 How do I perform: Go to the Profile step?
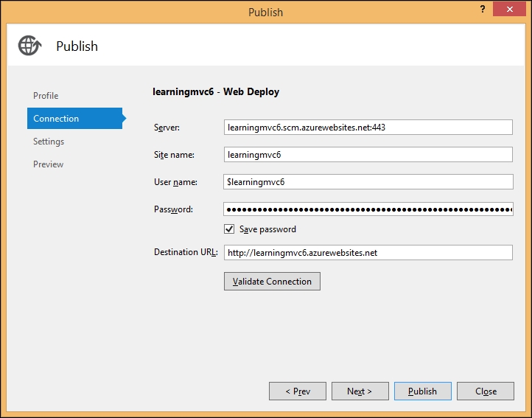(46, 96)
